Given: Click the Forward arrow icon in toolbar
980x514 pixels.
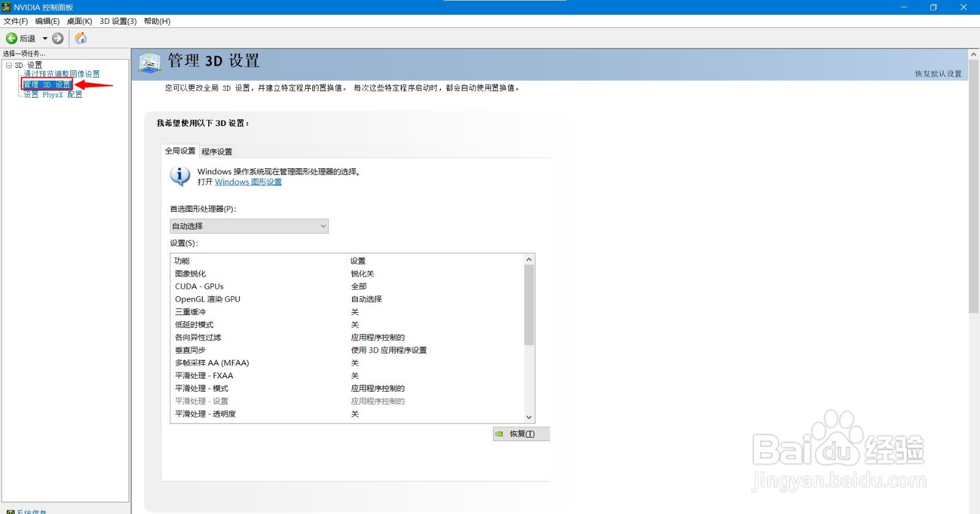Looking at the screenshot, I should (58, 39).
